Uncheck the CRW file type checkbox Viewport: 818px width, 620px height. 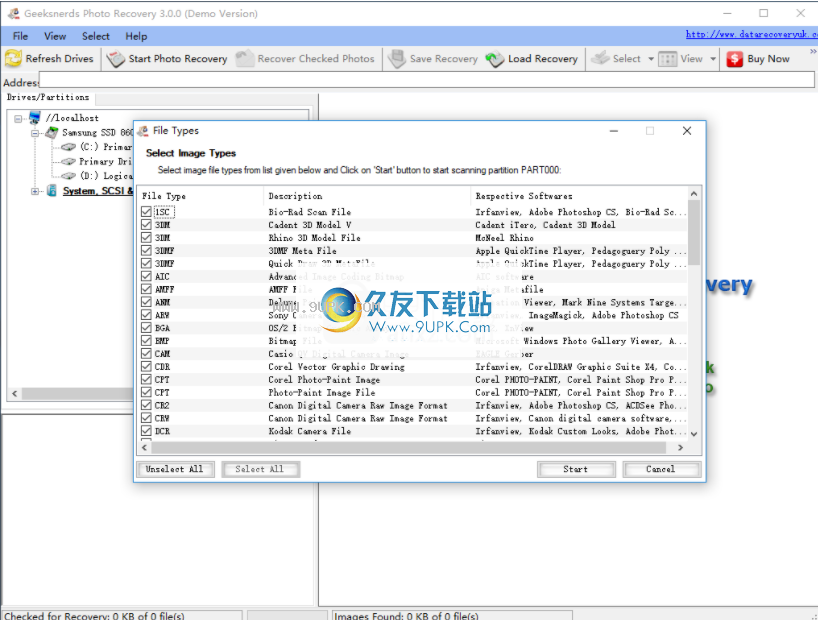[x=146, y=418]
